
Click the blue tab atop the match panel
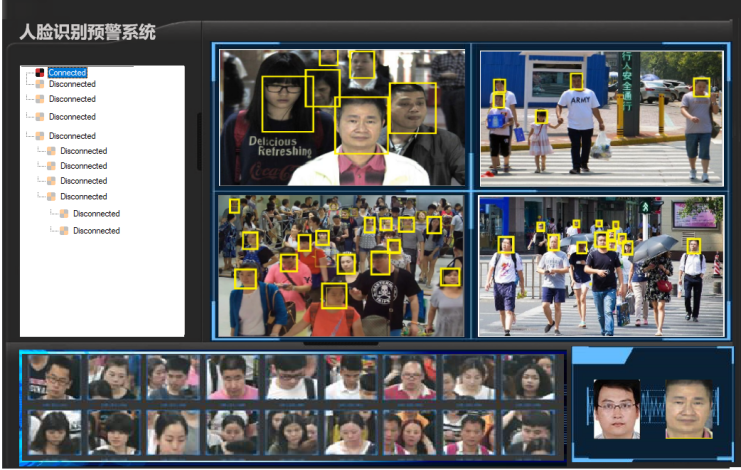click(602, 355)
